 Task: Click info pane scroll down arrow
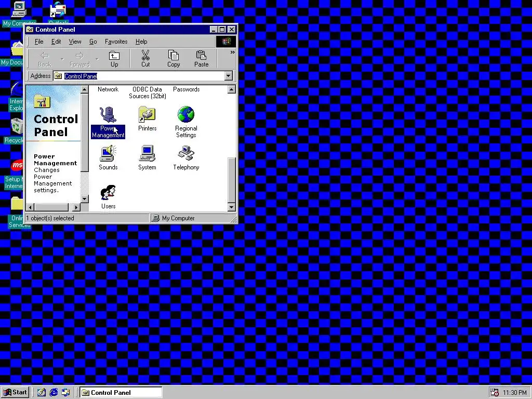pyautogui.click(x=85, y=199)
